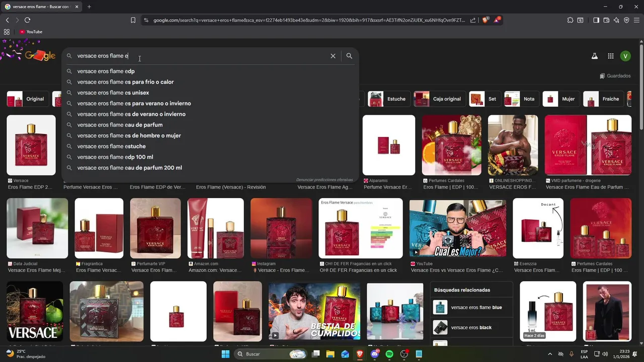Viewport: 644px width, 362px height.
Task: Filter images by Original chip
Action: (28, 99)
